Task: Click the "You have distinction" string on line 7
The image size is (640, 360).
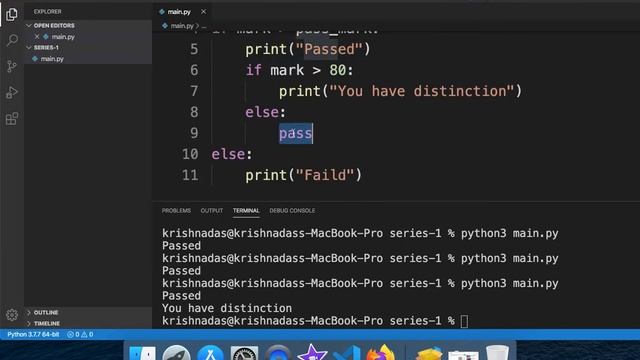Action: (421, 91)
